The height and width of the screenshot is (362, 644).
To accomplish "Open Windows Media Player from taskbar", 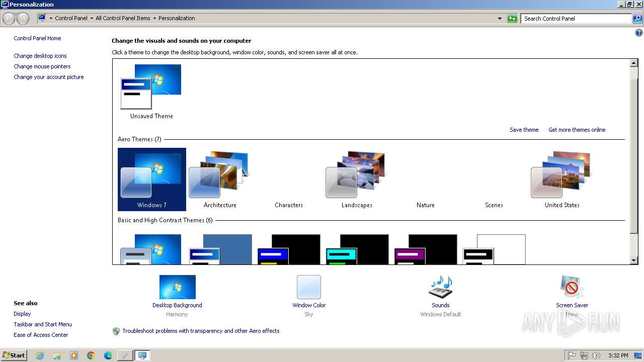I will click(74, 355).
